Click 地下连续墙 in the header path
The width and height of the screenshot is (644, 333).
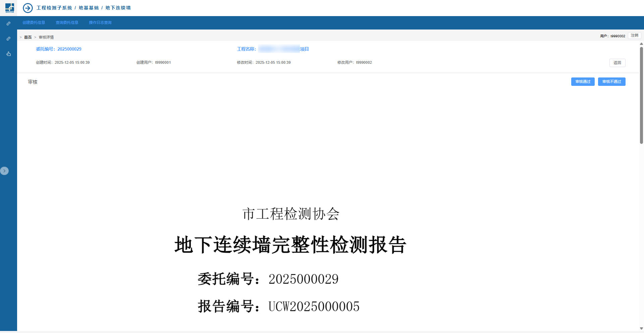point(118,8)
